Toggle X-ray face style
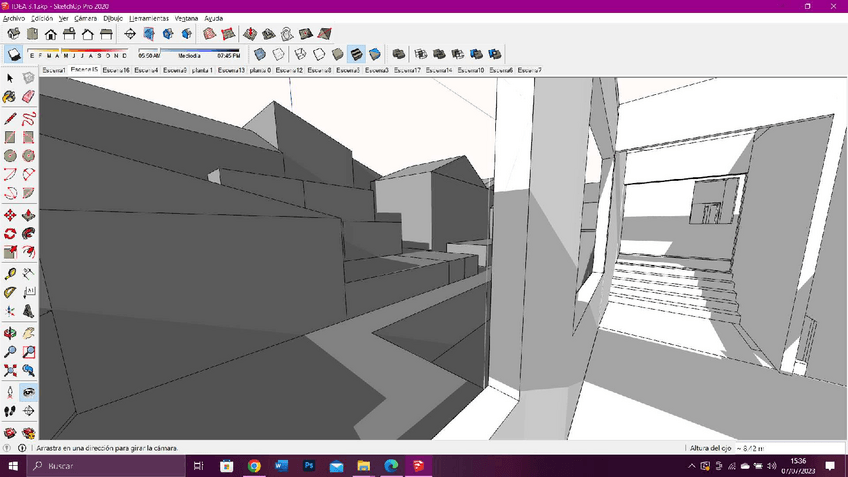Screen dimensions: 848x477 pyautogui.click(x=260, y=54)
